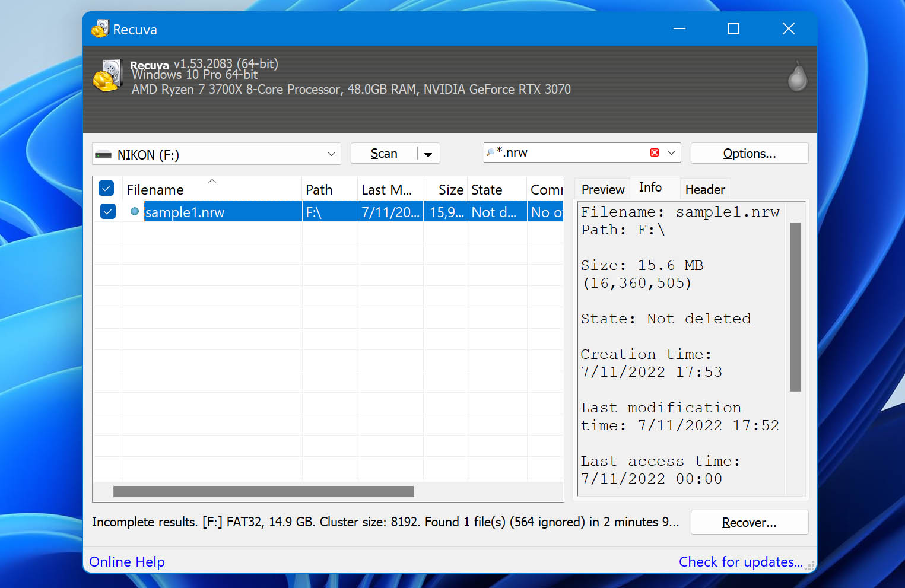Viewport: 905px width, 588px height.
Task: Click the Piriform pear logo
Action: (797, 76)
